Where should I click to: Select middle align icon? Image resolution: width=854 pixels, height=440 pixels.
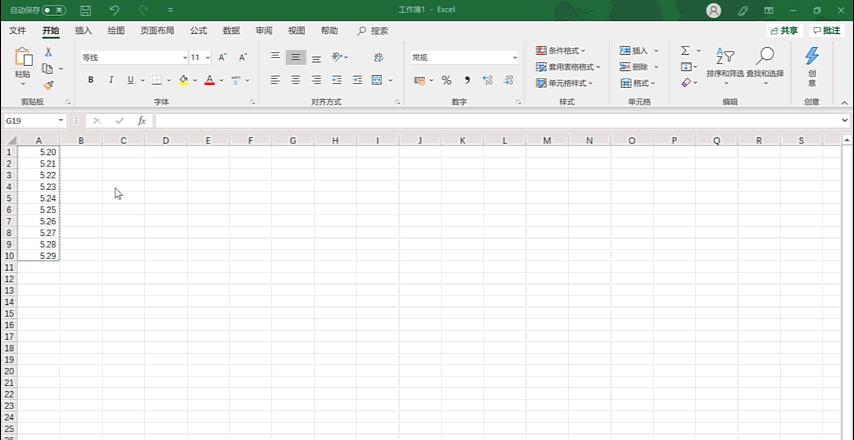tap(296, 57)
